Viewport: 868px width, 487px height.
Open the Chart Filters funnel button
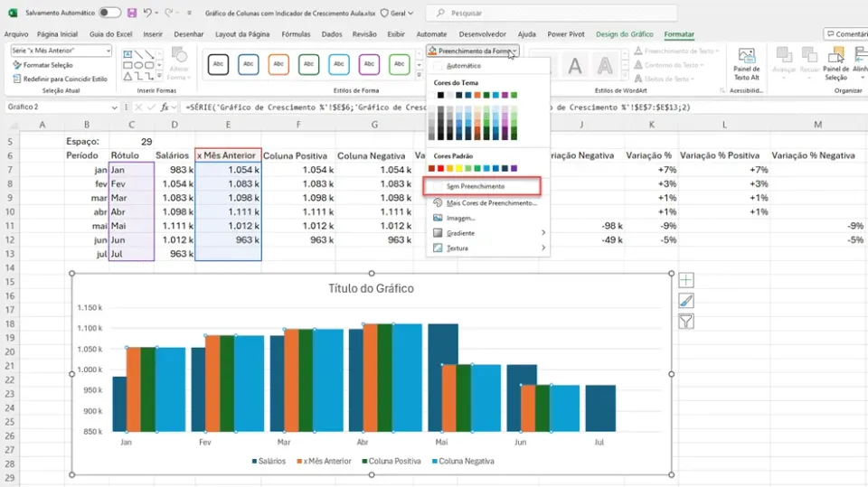[x=686, y=322]
